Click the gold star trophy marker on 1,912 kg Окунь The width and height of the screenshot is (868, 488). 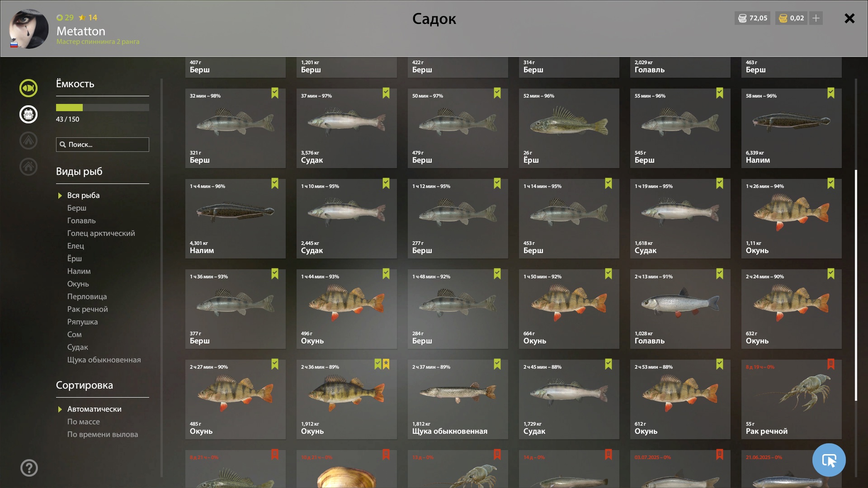tap(386, 364)
